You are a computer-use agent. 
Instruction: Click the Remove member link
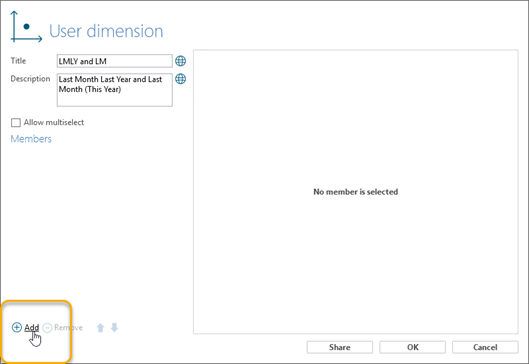pos(68,328)
